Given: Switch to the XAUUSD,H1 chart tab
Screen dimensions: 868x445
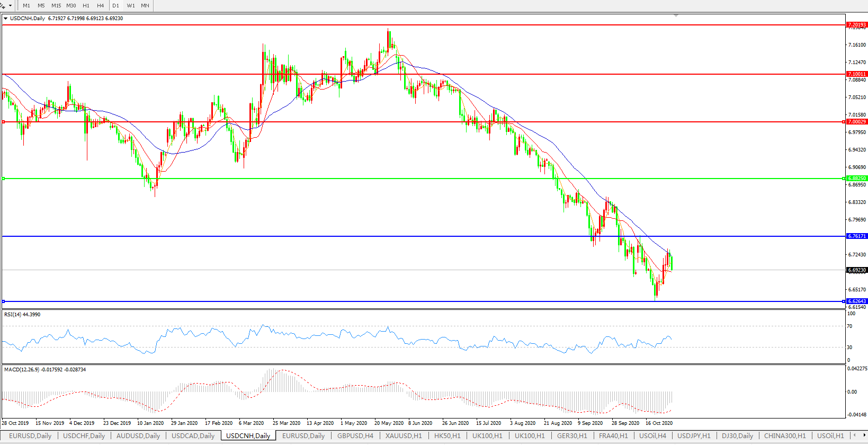Looking at the screenshot, I should [x=404, y=436].
